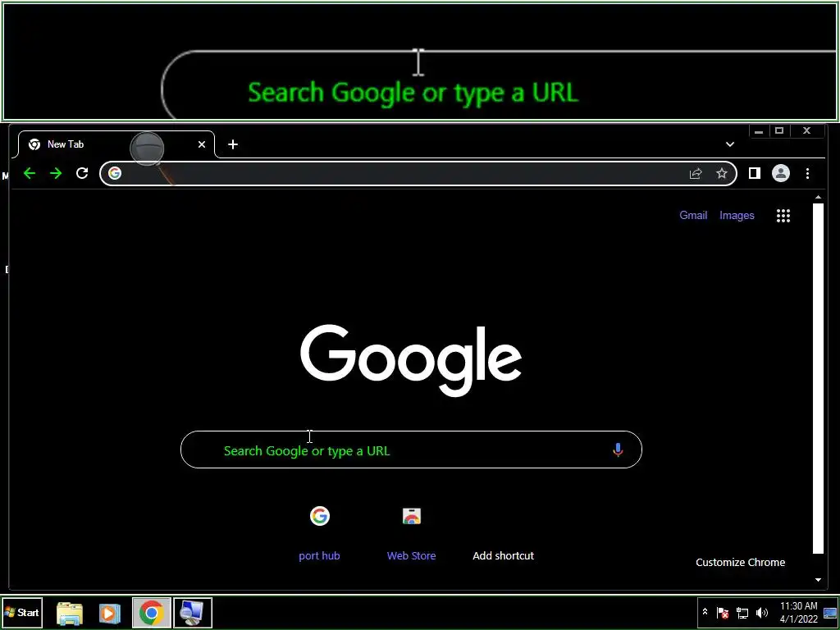Open the network tray icon

pos(742,612)
